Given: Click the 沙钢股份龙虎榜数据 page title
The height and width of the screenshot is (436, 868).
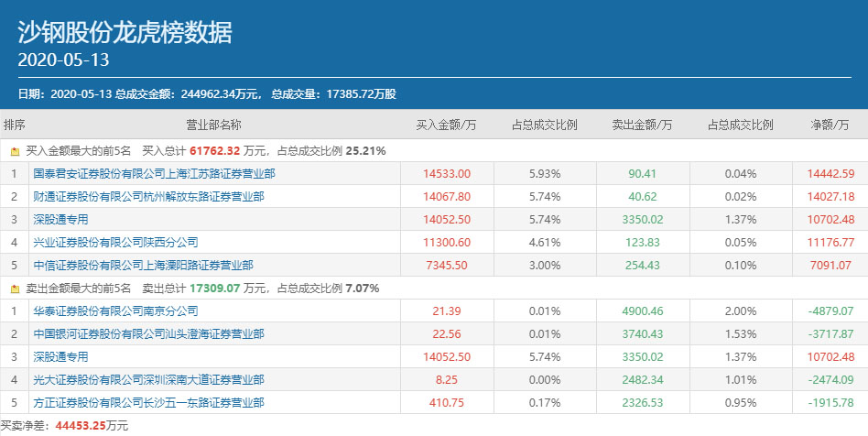Looking at the screenshot, I should 125,32.
